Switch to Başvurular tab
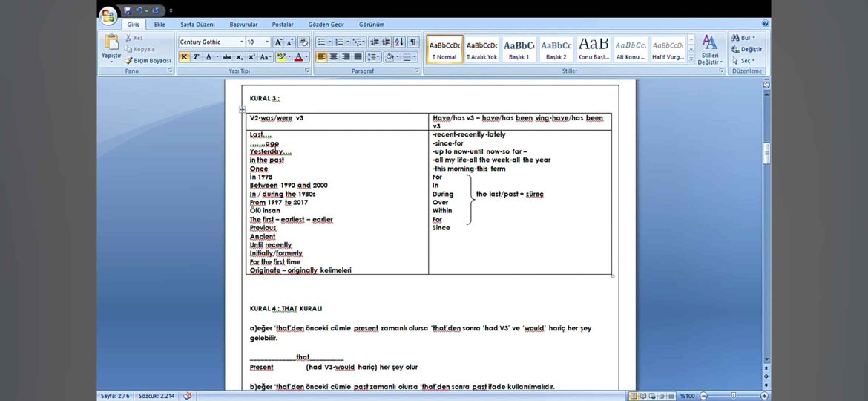The image size is (868, 401). click(243, 25)
